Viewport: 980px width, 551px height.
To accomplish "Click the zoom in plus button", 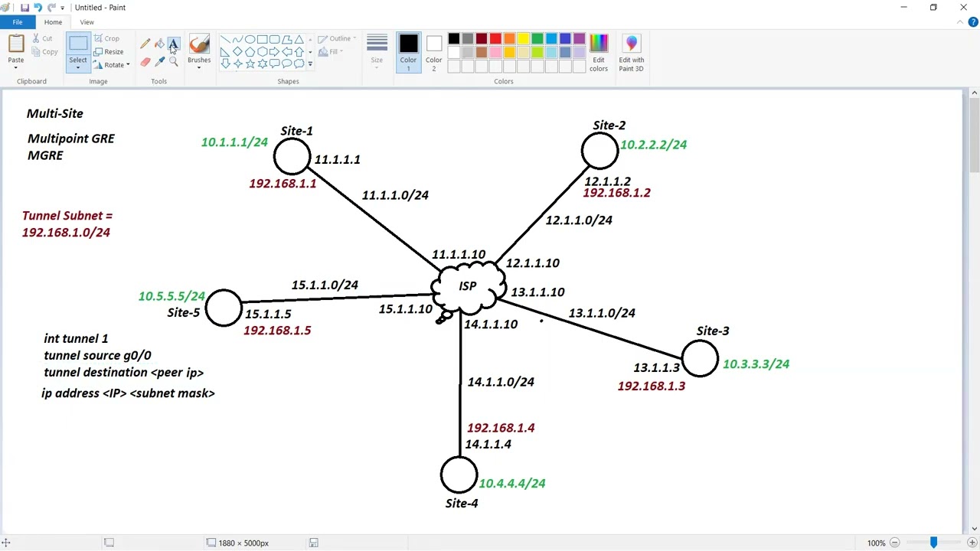I will (972, 543).
